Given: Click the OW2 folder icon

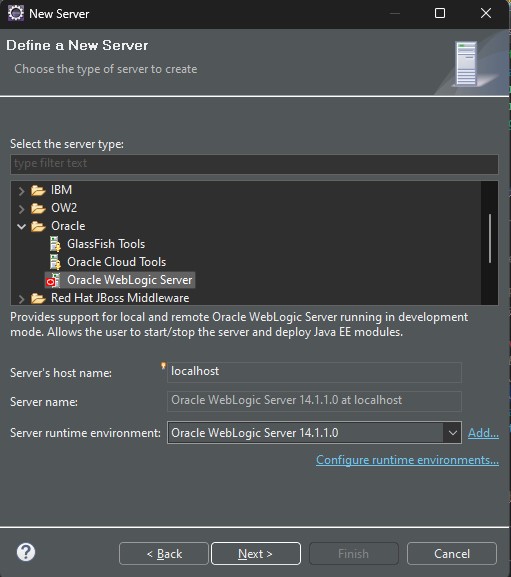Looking at the screenshot, I should [x=38, y=208].
